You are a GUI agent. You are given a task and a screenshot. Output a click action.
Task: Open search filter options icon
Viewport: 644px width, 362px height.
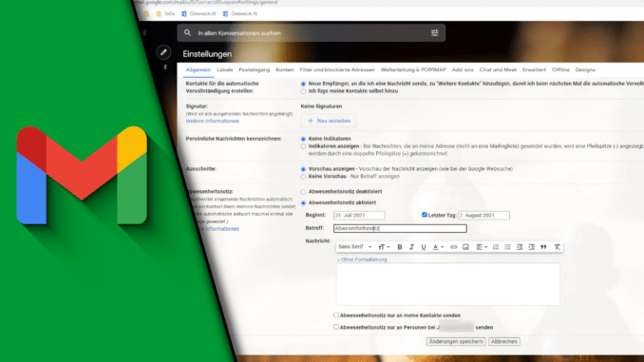(434, 33)
